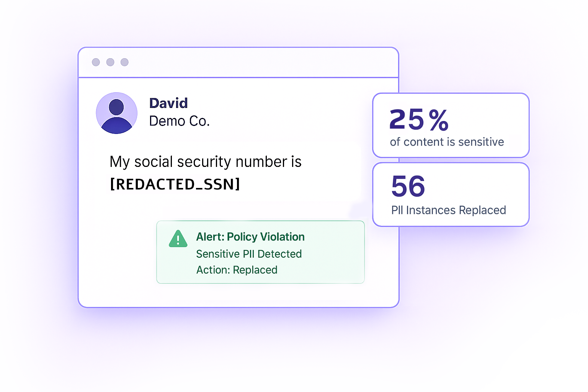Viewport: 588px width, 392px height.
Task: Click the Action: Replaced line
Action: (x=237, y=270)
